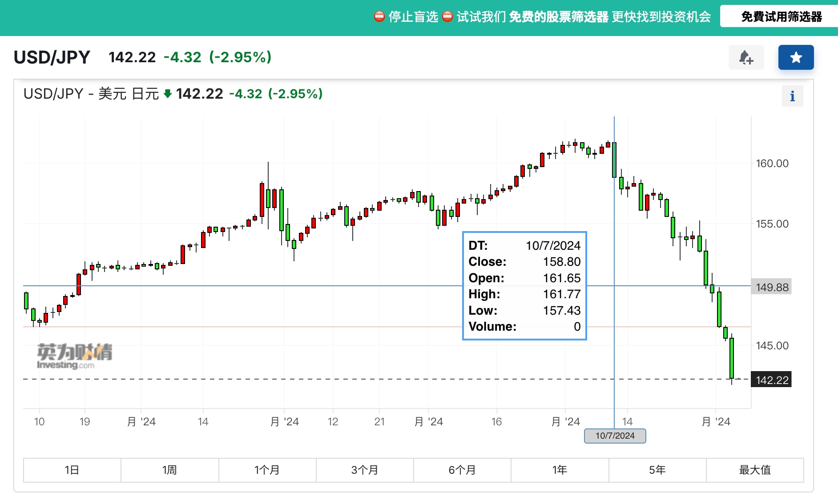
Task: Click the bell add-alert icon
Action: tap(746, 57)
